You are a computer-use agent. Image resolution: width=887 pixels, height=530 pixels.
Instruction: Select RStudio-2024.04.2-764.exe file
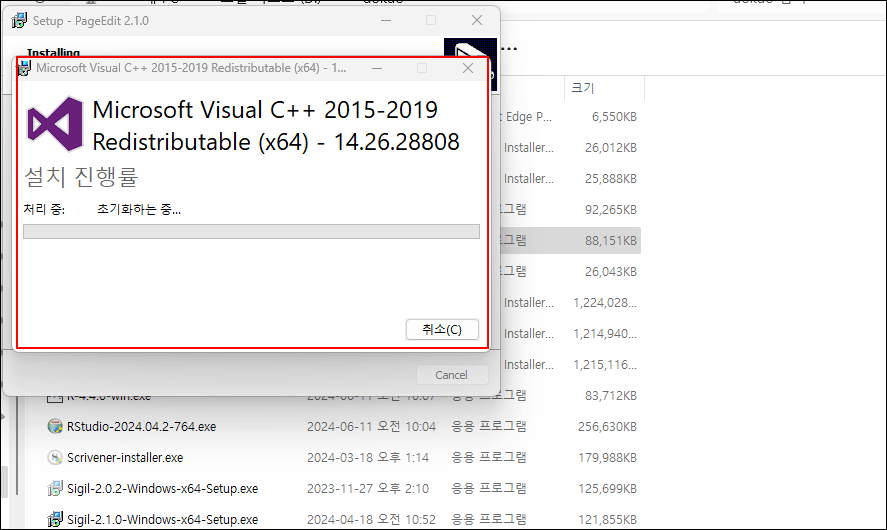click(141, 426)
